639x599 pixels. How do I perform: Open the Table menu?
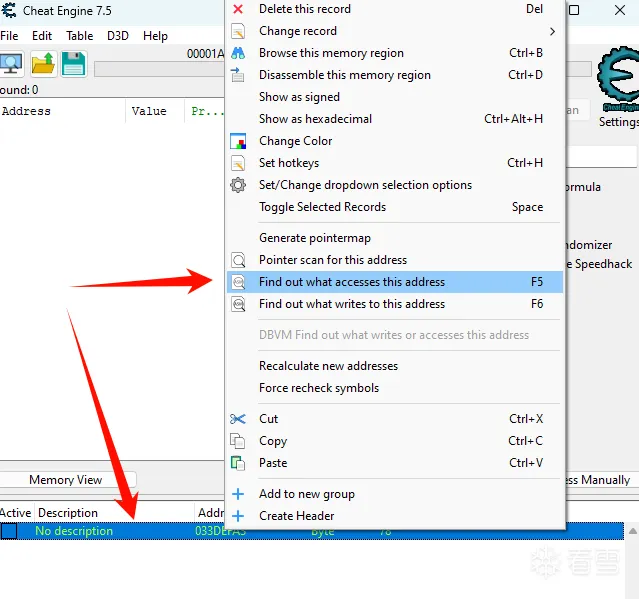click(80, 36)
